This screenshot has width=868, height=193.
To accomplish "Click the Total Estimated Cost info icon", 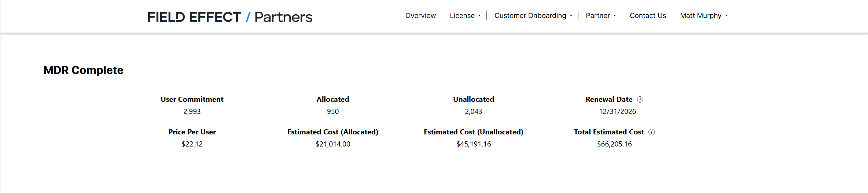I will click(x=651, y=132).
